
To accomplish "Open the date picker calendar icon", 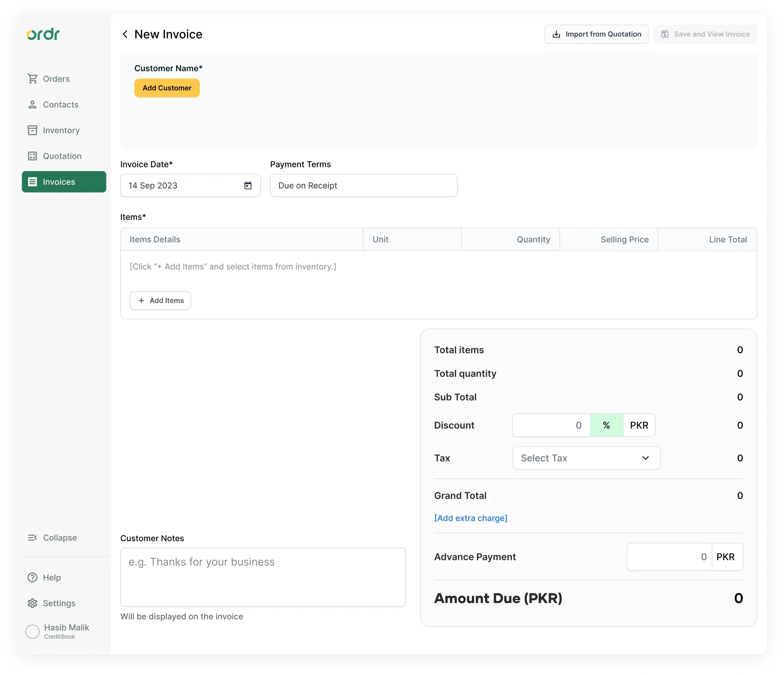I will (x=248, y=185).
